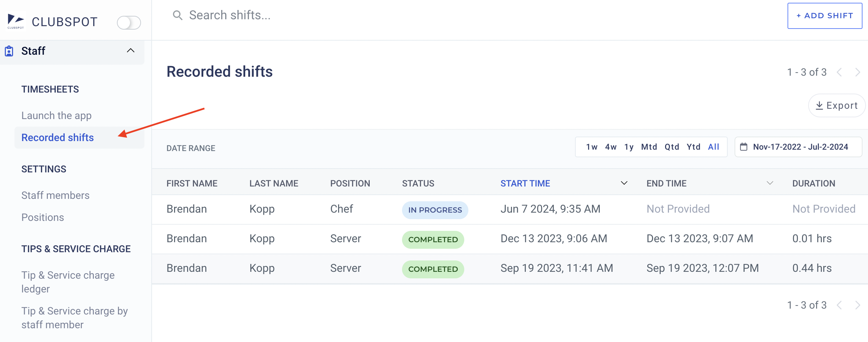Click the search magnifier icon
The height and width of the screenshot is (342, 868).
tap(177, 15)
